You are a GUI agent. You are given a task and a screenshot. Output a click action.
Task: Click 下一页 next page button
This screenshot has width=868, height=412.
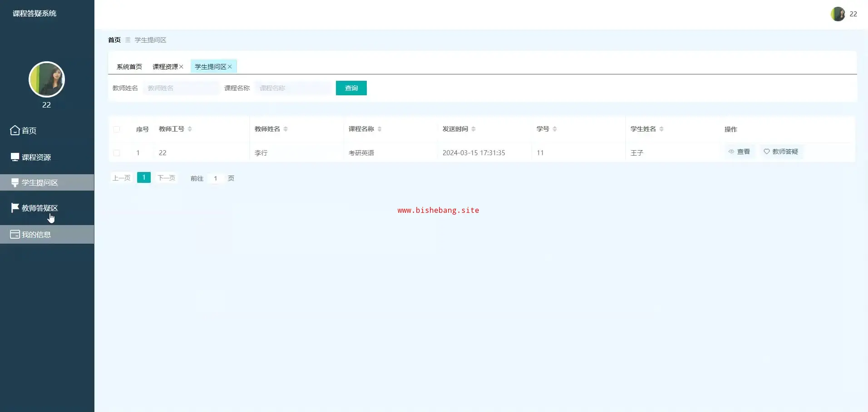(166, 178)
